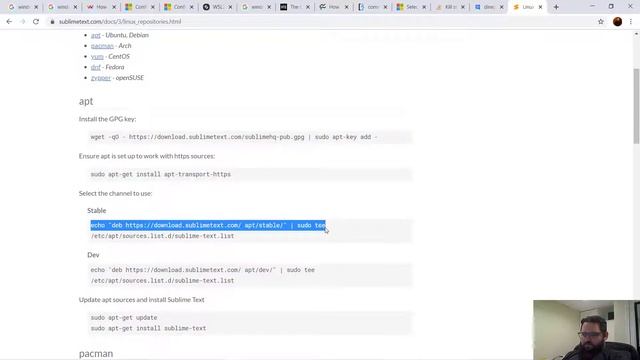Click 'Select the channel to use:' text
The image size is (640, 360).
coord(116,193)
